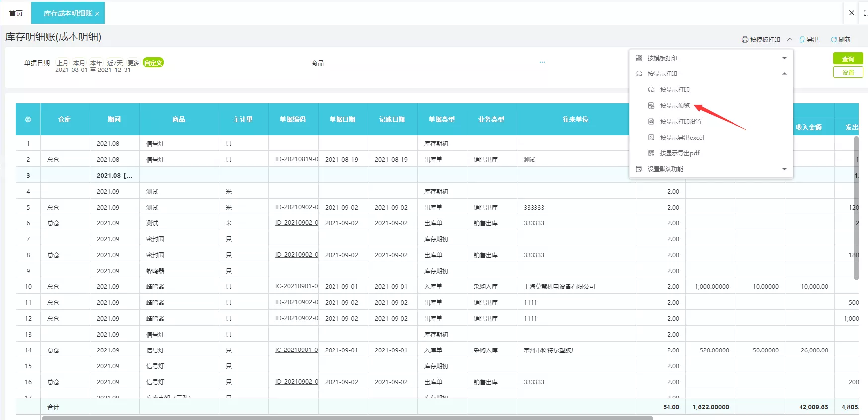Expand 设置默认功能 section arrow
The image size is (868, 420).
click(784, 169)
